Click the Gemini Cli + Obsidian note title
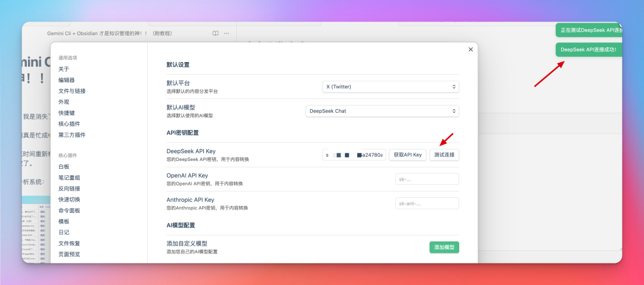Image resolution: width=644 pixels, height=285 pixels. click(109, 33)
